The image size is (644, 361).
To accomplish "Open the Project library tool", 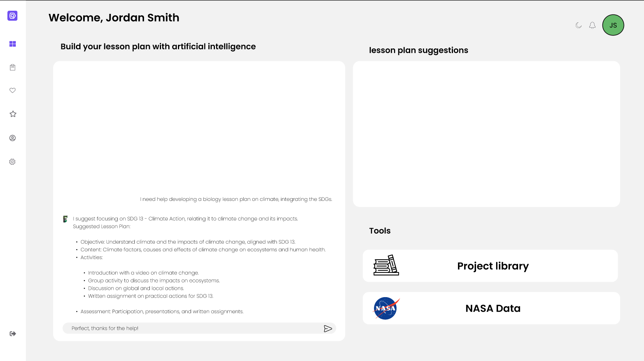I will click(x=490, y=266).
